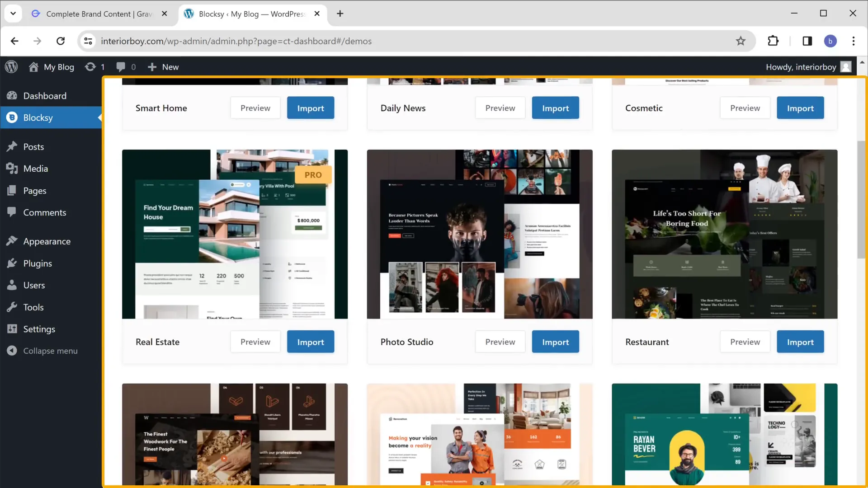Open the updates icon in admin bar
This screenshot has height=488, width=868.
tap(90, 67)
